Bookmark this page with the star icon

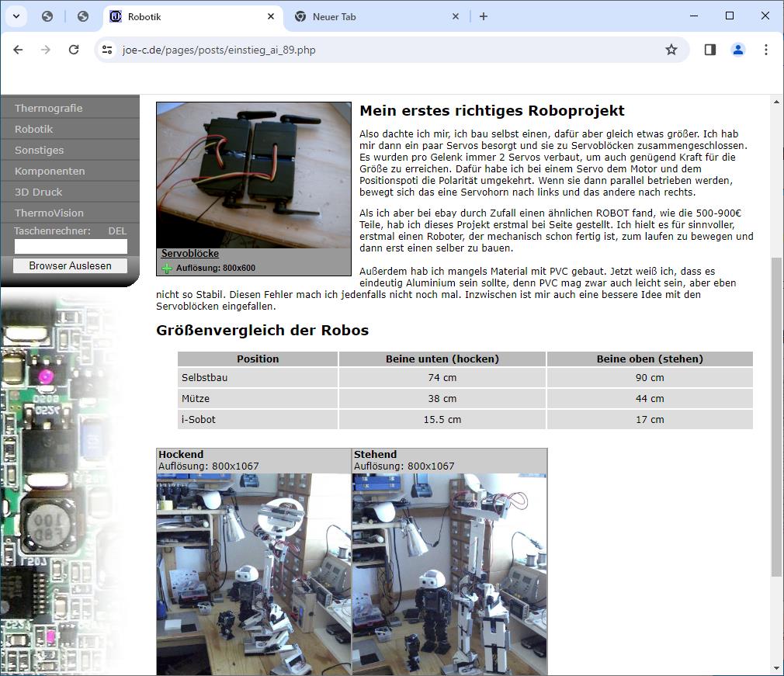tap(671, 50)
